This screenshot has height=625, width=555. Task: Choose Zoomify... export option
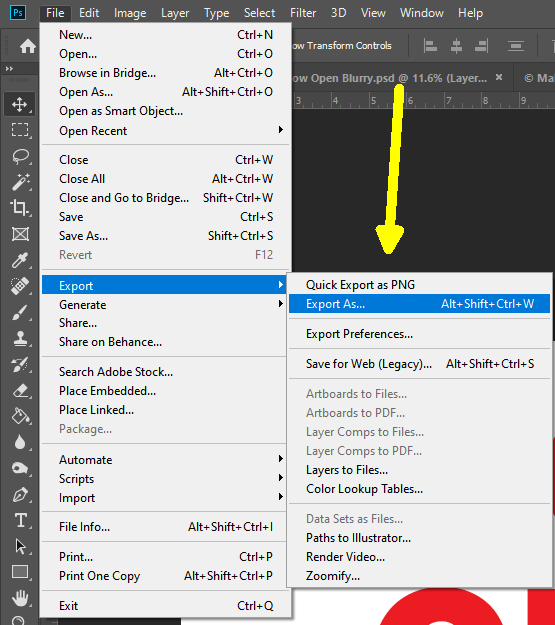point(419,576)
